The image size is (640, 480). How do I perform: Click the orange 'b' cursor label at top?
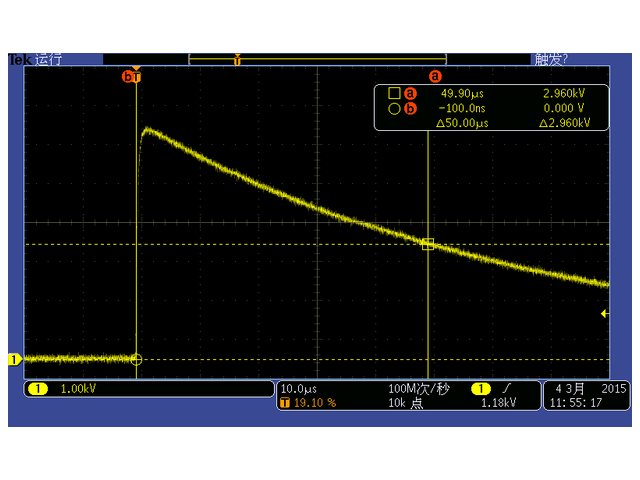tap(128, 76)
